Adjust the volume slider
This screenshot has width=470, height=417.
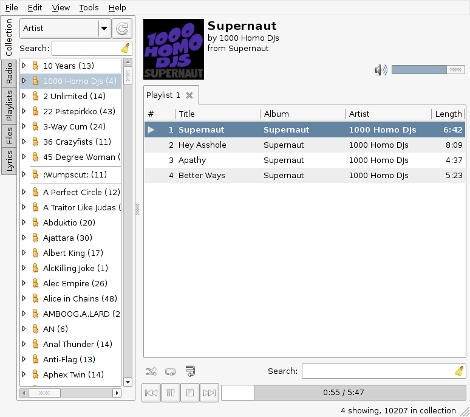coord(428,70)
